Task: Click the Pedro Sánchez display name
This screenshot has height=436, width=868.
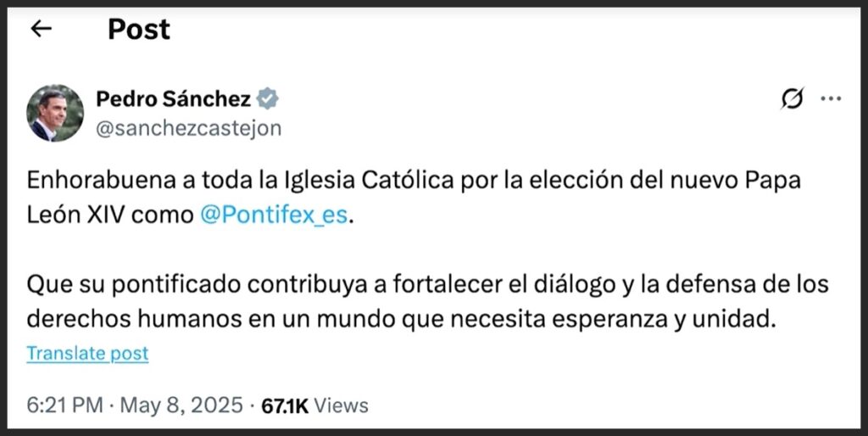Action: click(x=173, y=99)
